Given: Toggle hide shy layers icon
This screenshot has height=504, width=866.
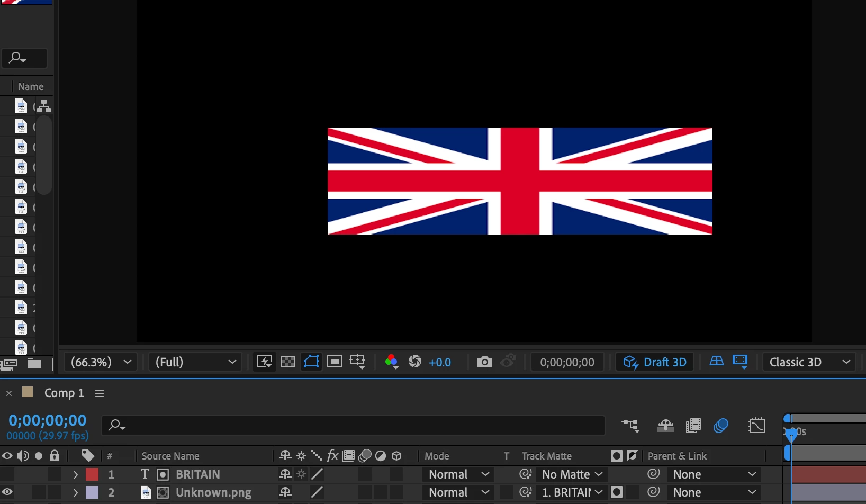Looking at the screenshot, I should coord(665,425).
